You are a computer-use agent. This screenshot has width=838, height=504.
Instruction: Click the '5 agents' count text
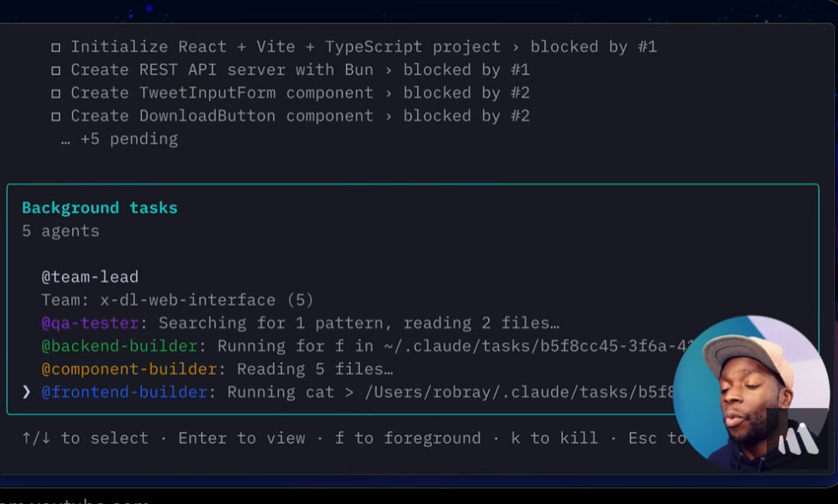coord(61,231)
